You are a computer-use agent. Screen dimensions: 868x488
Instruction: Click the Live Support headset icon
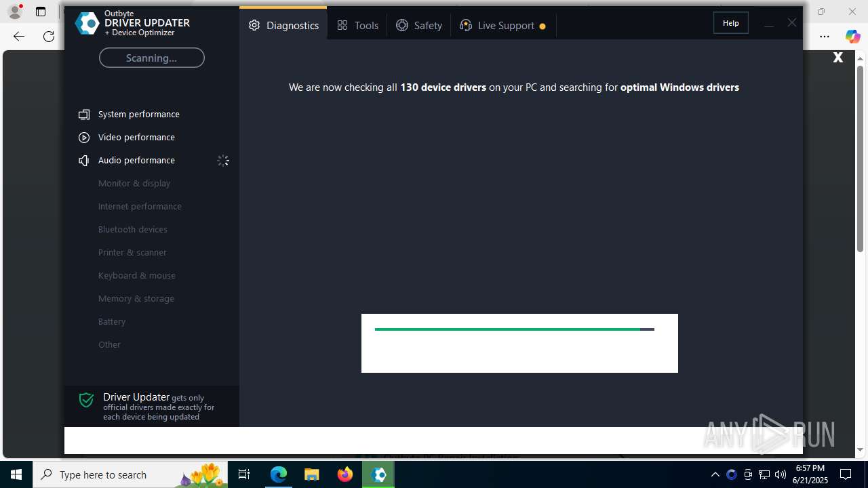pyautogui.click(x=466, y=25)
